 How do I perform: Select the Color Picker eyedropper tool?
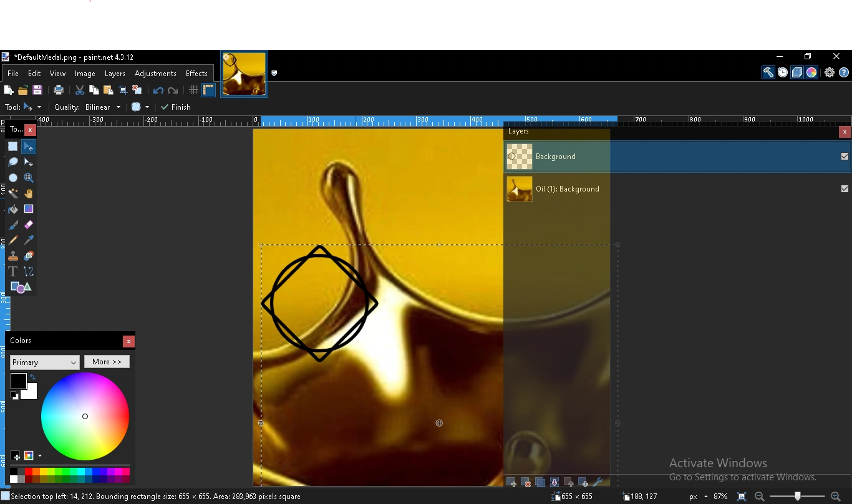point(29,240)
